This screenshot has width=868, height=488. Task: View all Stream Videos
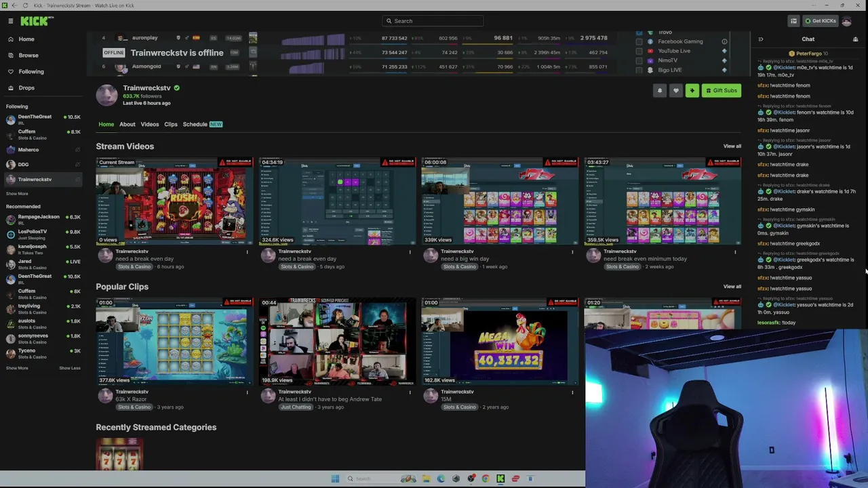click(732, 146)
